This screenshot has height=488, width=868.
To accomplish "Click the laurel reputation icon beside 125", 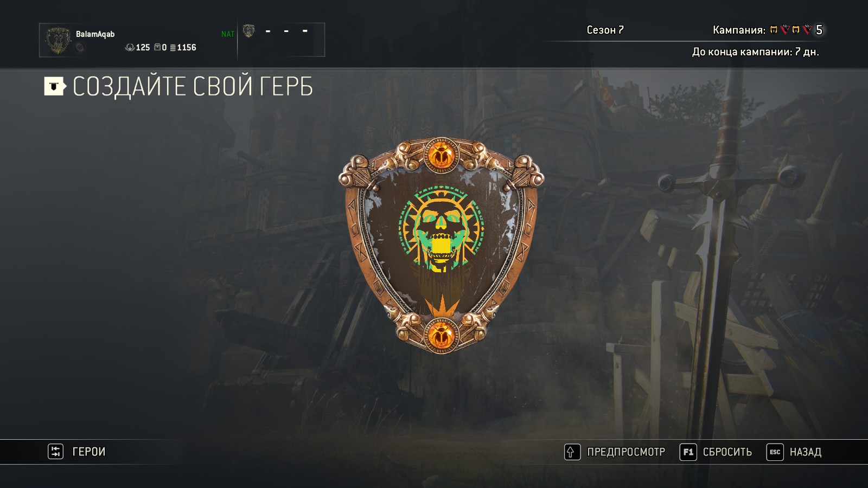I will click(130, 48).
